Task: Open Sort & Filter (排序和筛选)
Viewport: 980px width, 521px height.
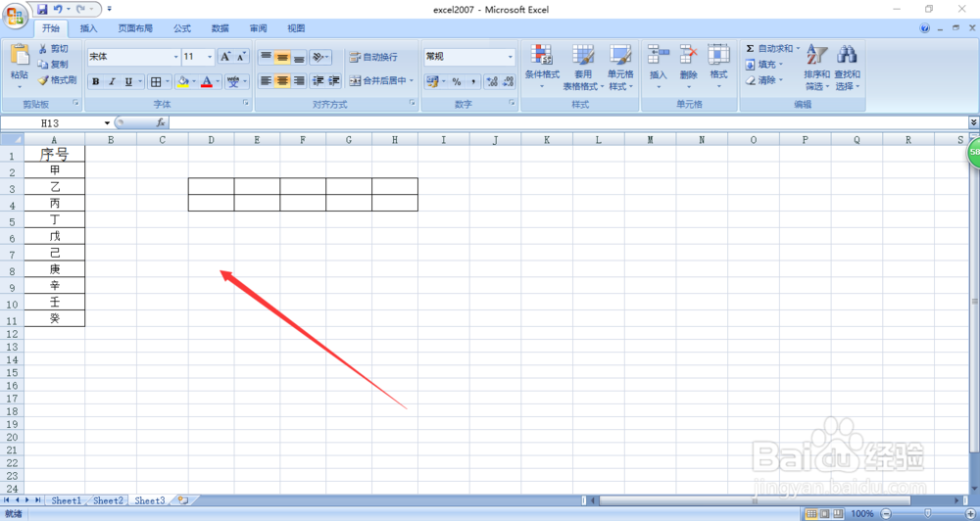Action: pyautogui.click(x=816, y=68)
